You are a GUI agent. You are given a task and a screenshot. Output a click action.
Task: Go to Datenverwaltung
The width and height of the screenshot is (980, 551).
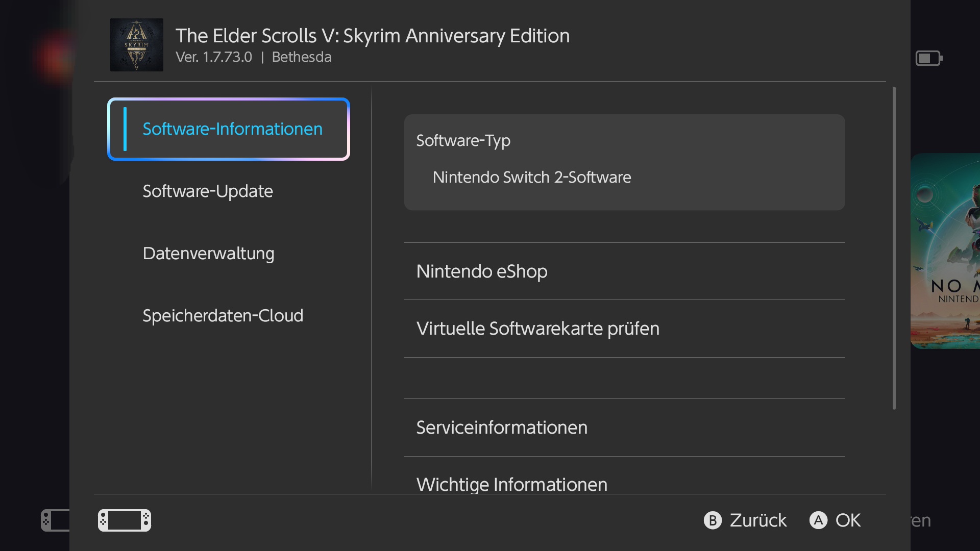pos(208,254)
